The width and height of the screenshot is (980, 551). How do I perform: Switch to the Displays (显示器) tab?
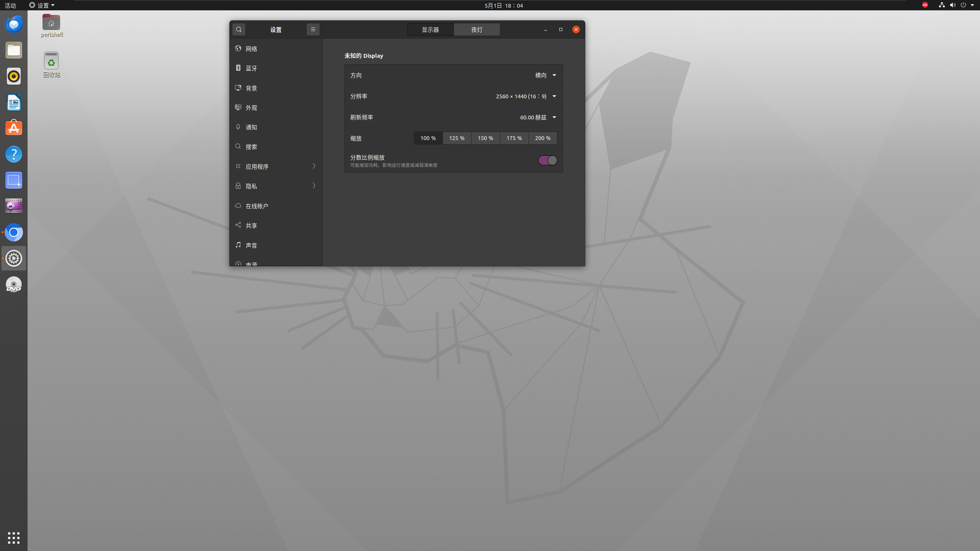pyautogui.click(x=430, y=29)
